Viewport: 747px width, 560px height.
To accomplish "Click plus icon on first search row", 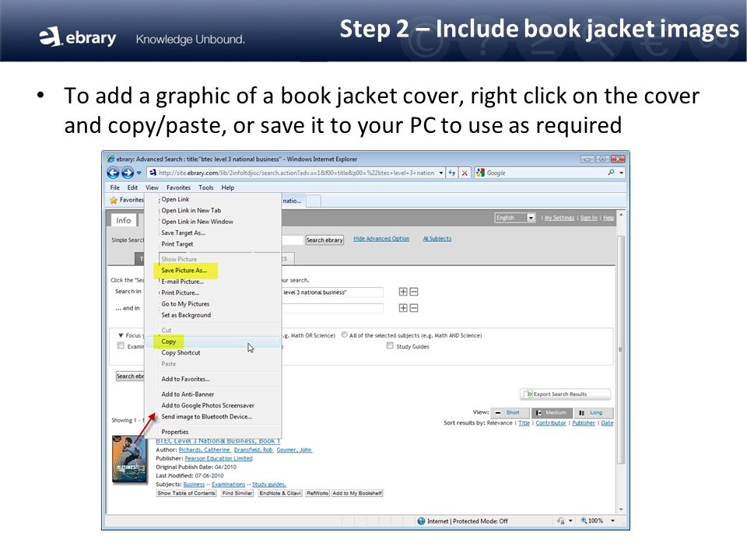I will [403, 292].
